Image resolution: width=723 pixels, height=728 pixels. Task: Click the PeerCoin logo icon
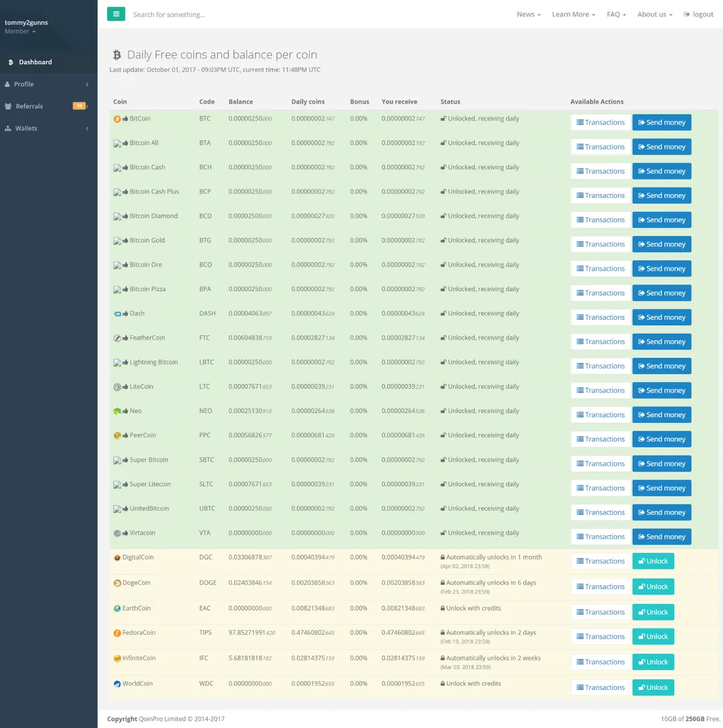pos(117,436)
